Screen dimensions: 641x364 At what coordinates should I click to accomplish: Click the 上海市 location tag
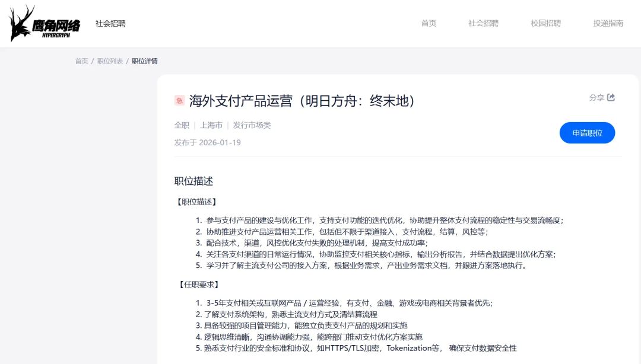click(x=211, y=125)
